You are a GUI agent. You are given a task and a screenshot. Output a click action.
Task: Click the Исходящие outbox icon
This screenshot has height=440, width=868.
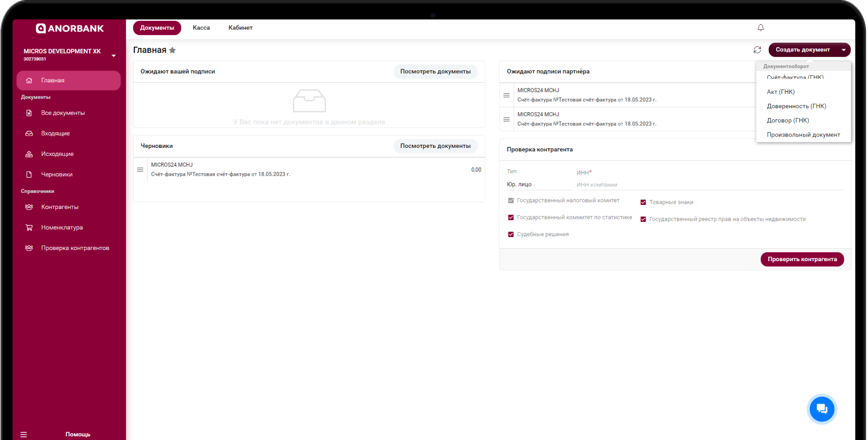(x=29, y=154)
